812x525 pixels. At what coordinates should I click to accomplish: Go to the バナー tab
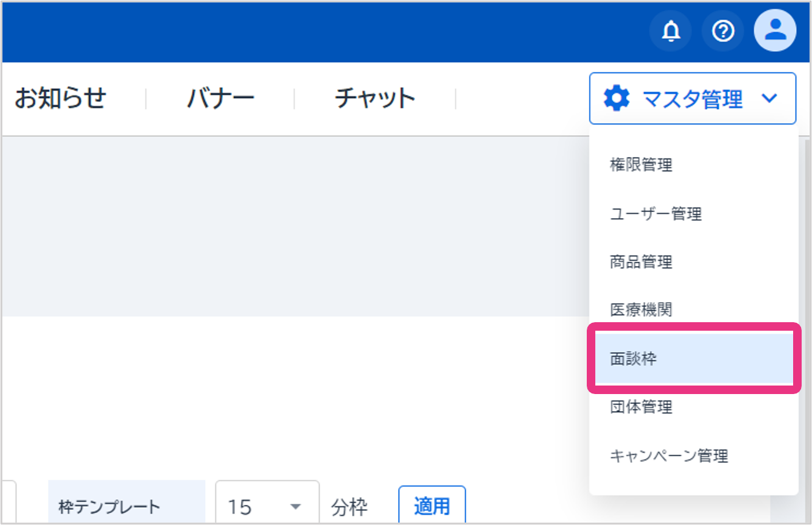(220, 98)
